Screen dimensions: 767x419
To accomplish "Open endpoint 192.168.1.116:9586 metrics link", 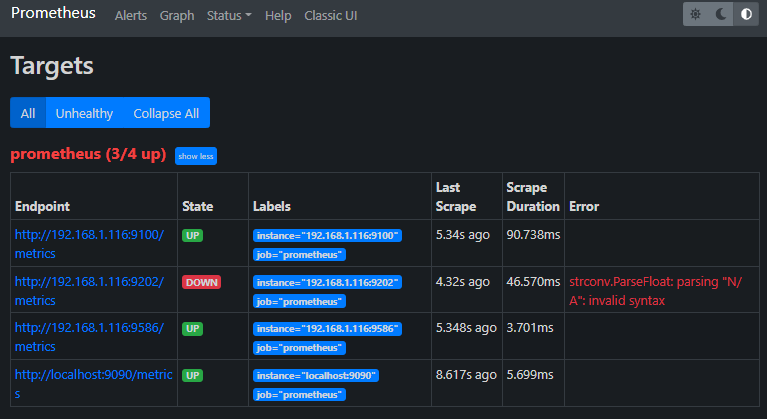I will coord(90,337).
